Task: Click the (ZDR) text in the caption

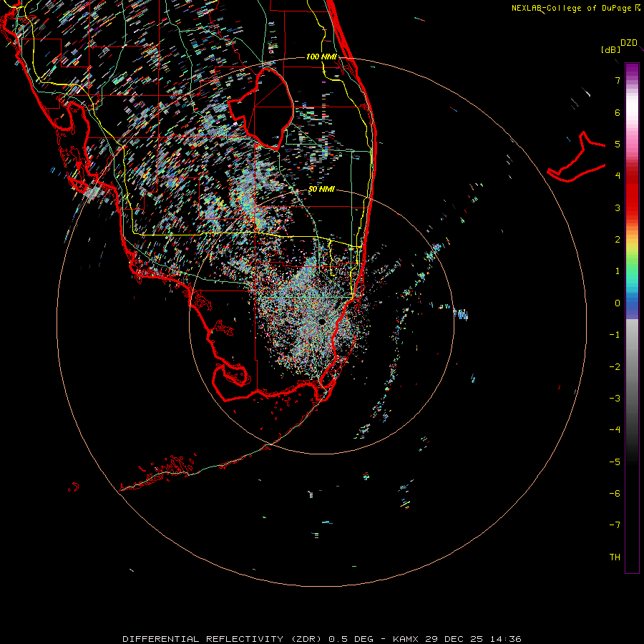Action: point(306,639)
